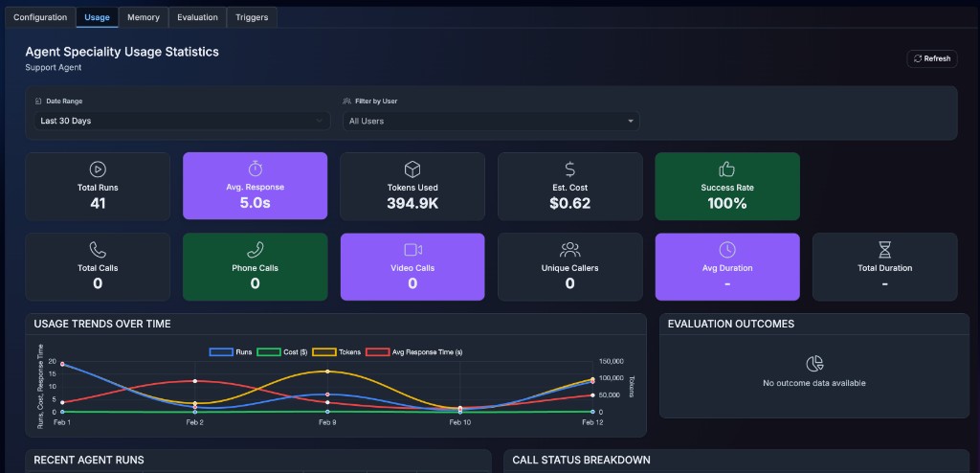Screen dimensions: 980x473
Task: Click the Tokens Used value 394.9K
Action: [412, 203]
